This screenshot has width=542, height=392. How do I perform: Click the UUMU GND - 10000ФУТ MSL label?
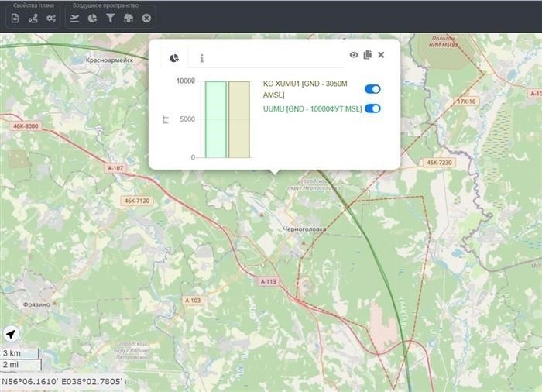click(x=312, y=109)
